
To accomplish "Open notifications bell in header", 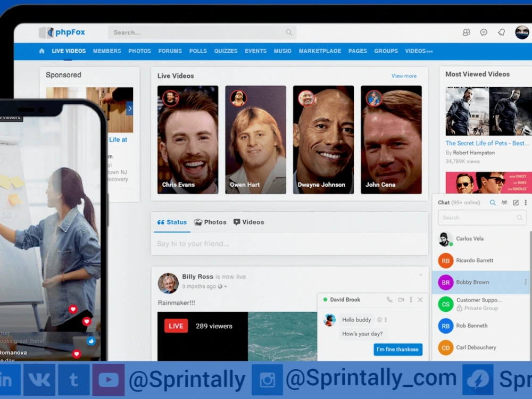I will [502, 32].
